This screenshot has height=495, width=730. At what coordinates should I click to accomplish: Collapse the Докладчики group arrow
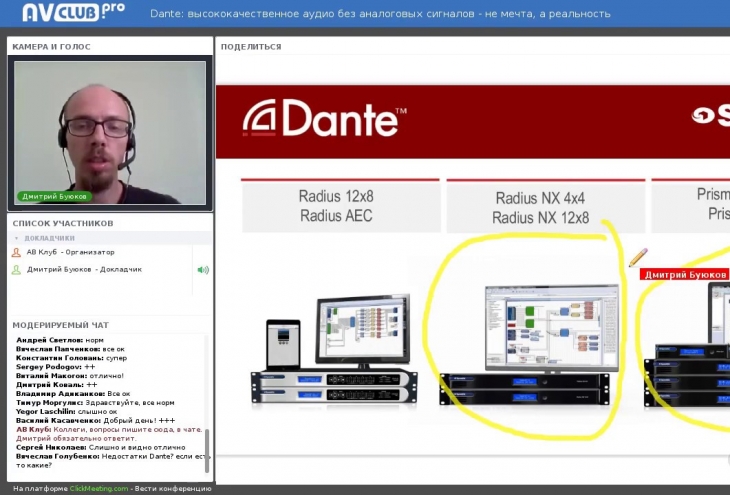[x=17, y=238]
